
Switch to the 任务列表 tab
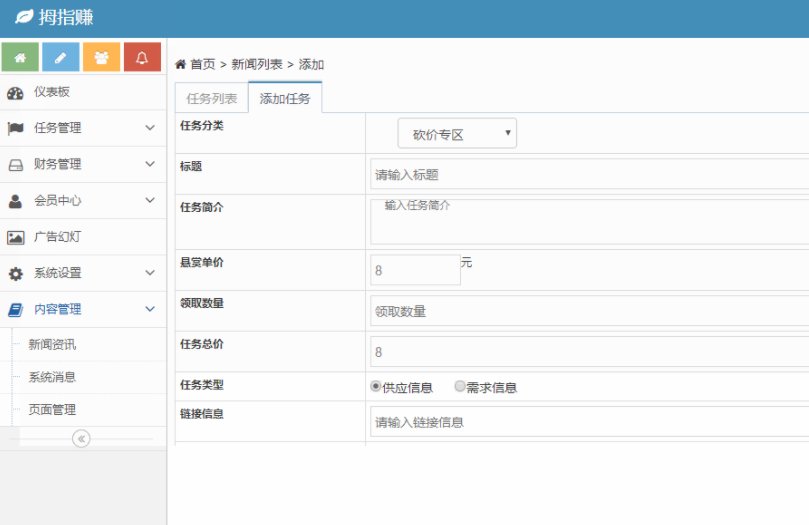click(212, 98)
